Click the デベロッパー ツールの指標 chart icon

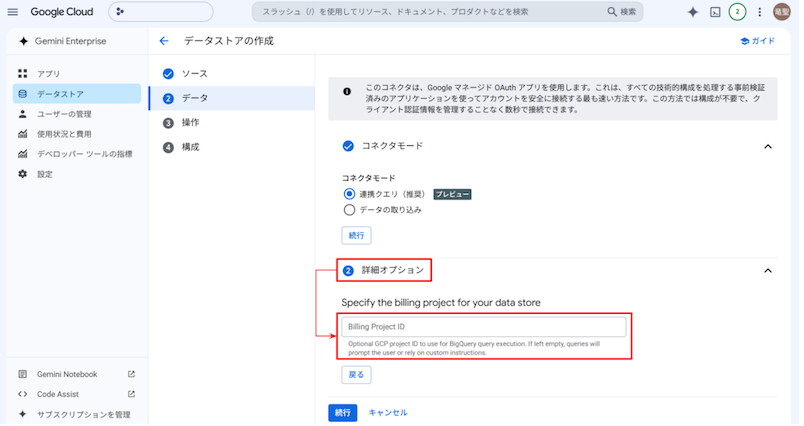[x=23, y=154]
